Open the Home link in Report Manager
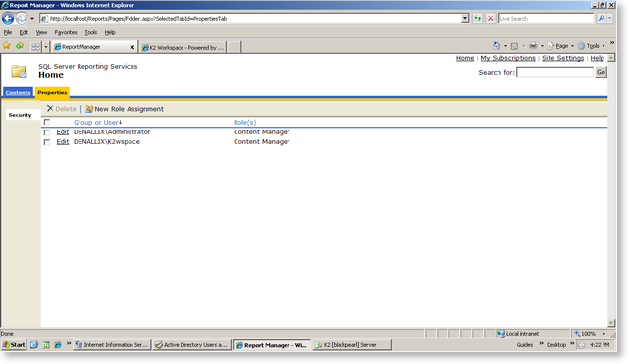 [465, 58]
